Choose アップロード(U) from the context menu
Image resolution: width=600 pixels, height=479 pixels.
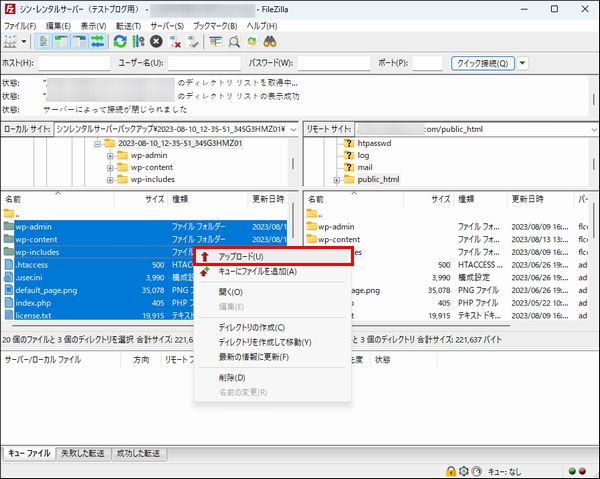272,256
